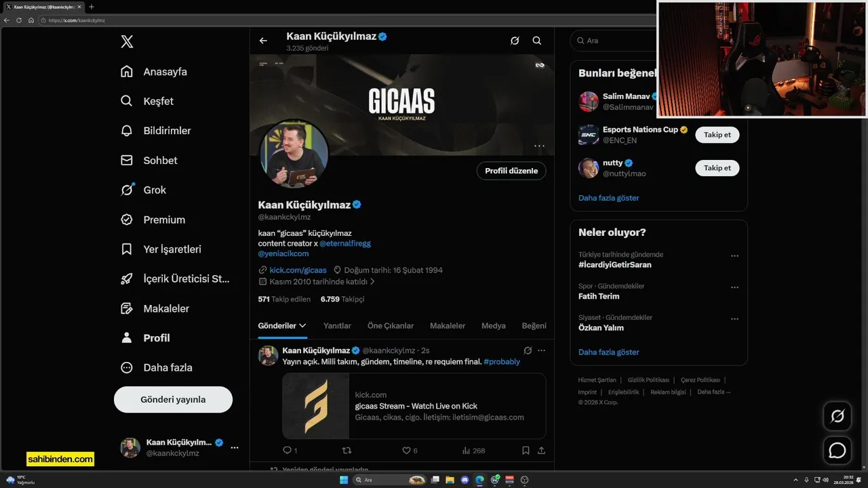Open options for Özkan Yalım trend

tap(734, 319)
